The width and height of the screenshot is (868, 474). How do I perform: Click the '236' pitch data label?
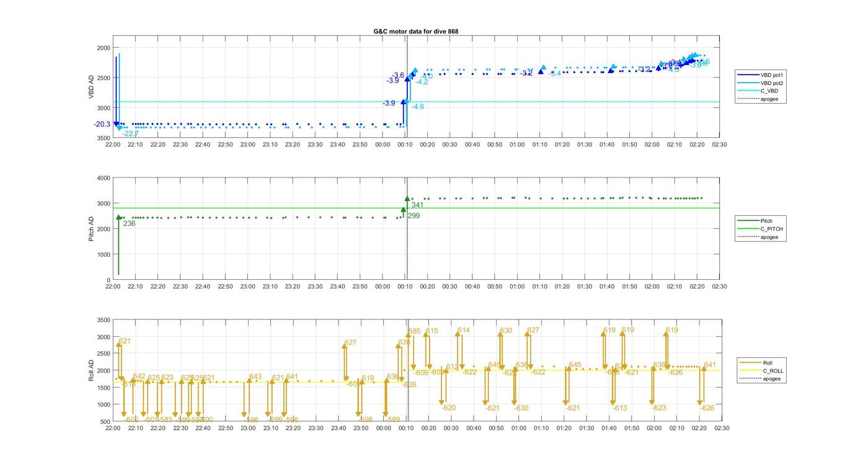(129, 223)
